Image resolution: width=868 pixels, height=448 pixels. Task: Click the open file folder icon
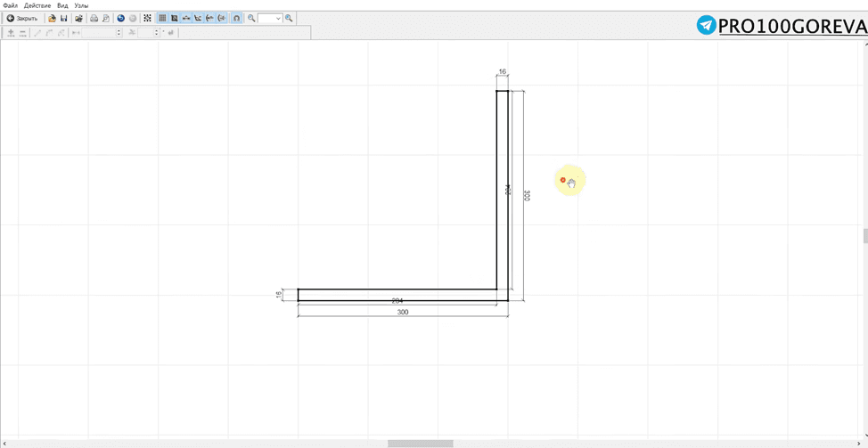52,18
